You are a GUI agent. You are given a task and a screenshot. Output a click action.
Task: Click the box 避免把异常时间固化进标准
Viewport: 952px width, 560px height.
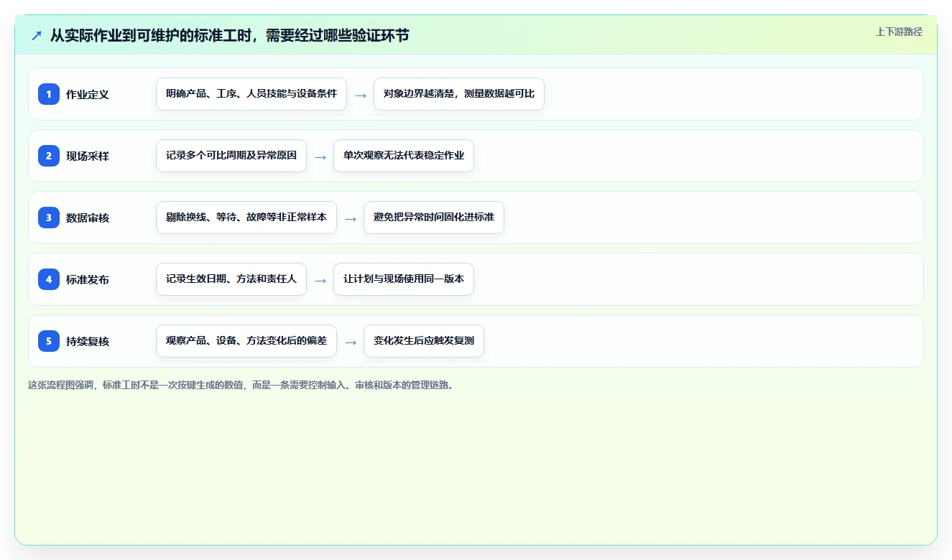click(x=434, y=218)
